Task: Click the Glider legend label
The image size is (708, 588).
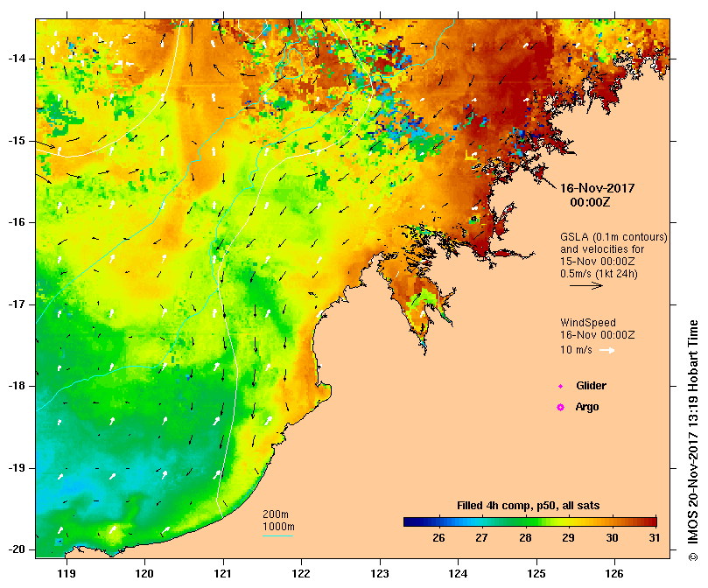Action: coord(591,386)
